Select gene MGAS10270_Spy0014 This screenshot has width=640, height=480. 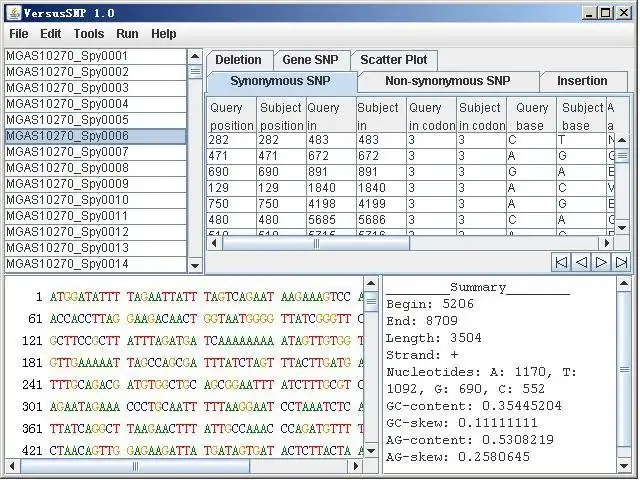pyautogui.click(x=96, y=264)
